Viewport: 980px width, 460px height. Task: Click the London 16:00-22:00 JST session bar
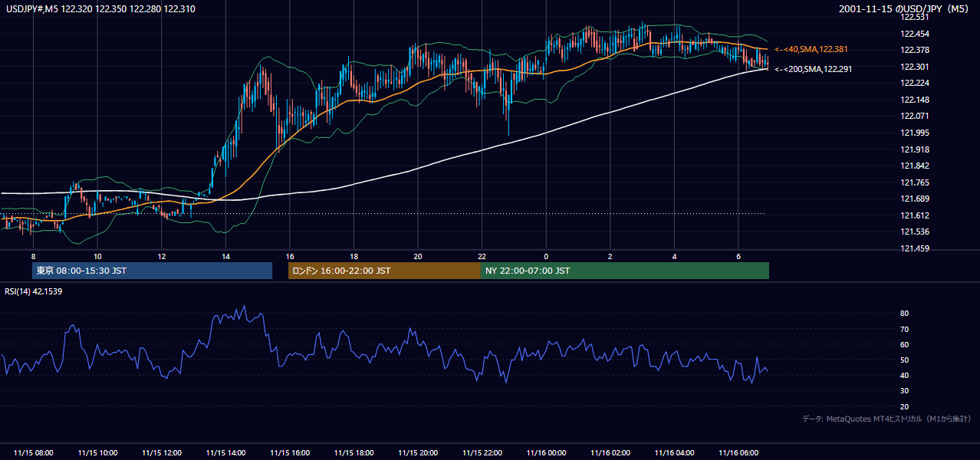tap(384, 271)
